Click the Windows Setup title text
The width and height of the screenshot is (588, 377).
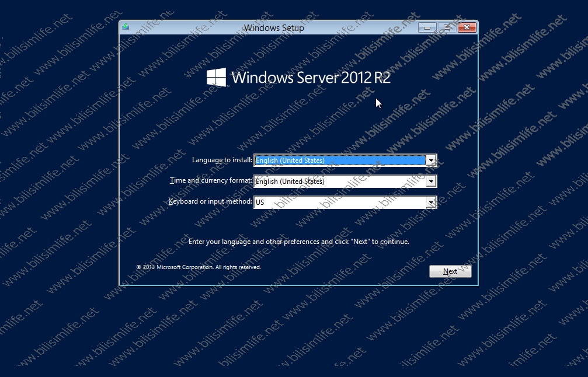[274, 28]
